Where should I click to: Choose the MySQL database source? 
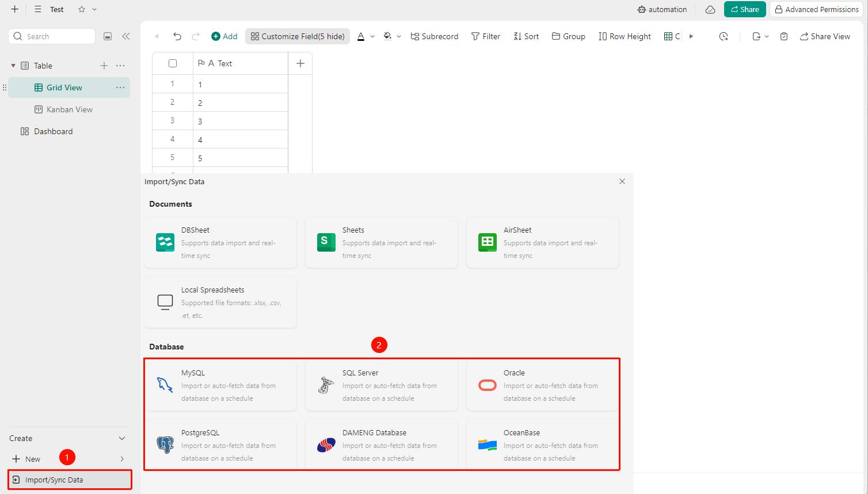[x=220, y=385]
